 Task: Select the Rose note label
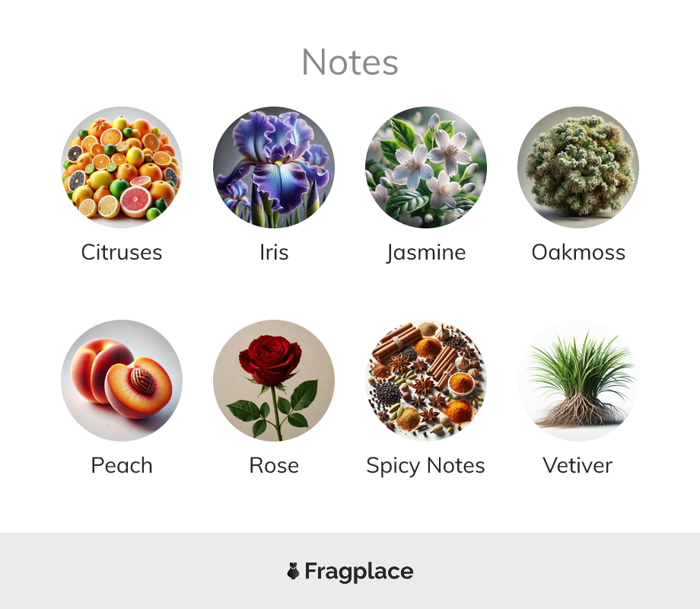point(274,465)
